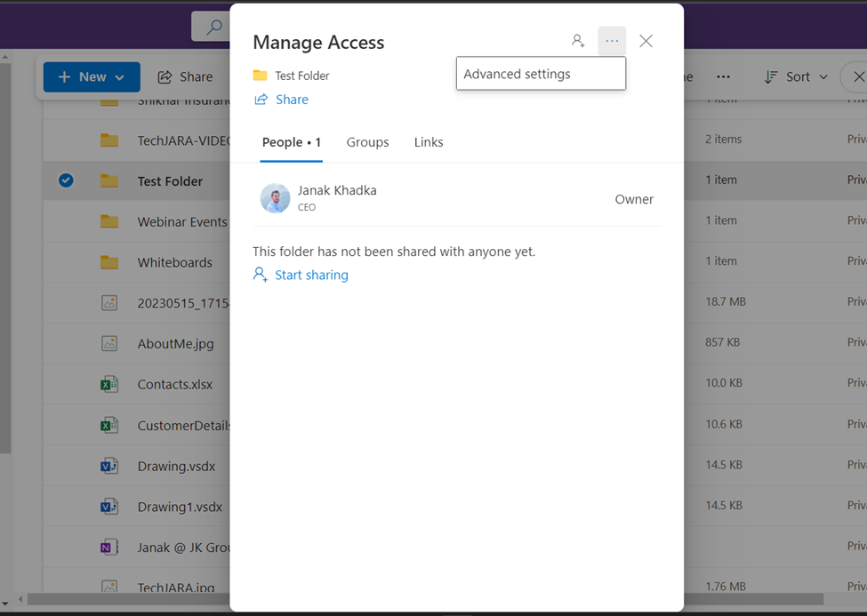Click the Drawing.vsdx Visio file icon

tap(108, 466)
